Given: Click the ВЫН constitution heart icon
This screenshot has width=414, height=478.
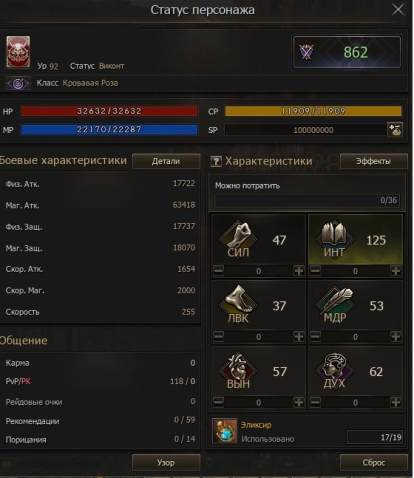Looking at the screenshot, I should tap(238, 370).
